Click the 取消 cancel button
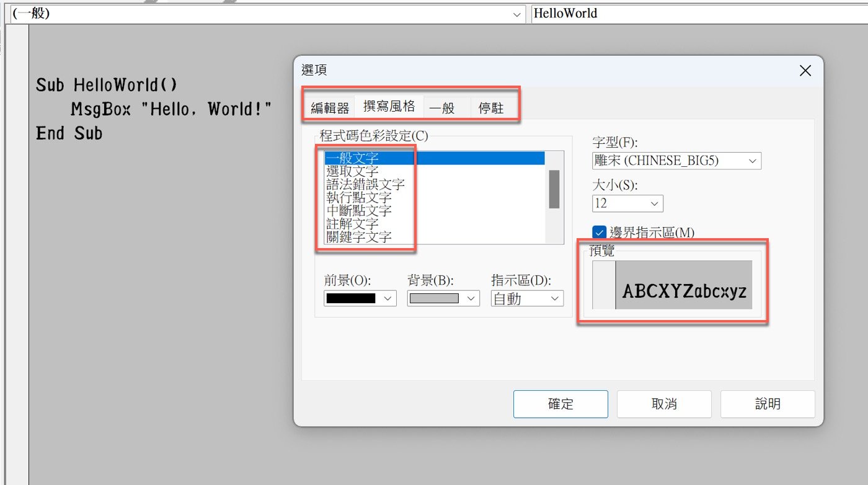Screen dimensions: 868x485 tap(664, 404)
